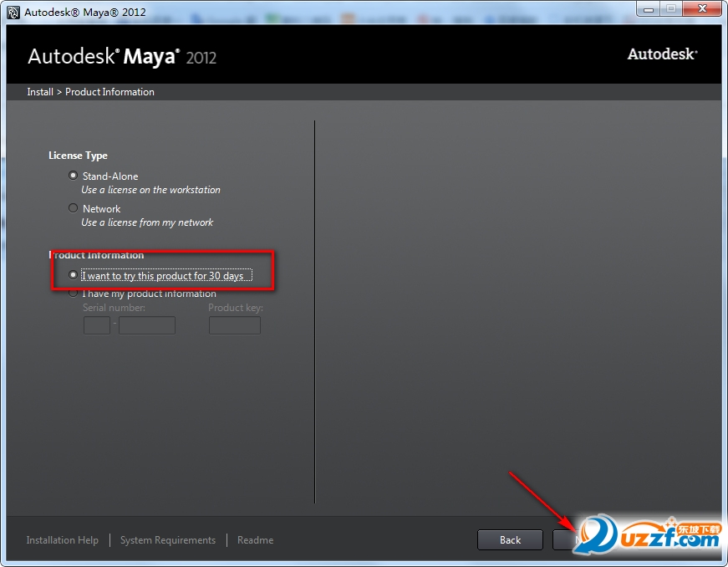Click the Autodesk logo in header
Image resolution: width=728 pixels, height=567 pixels.
pos(663,54)
